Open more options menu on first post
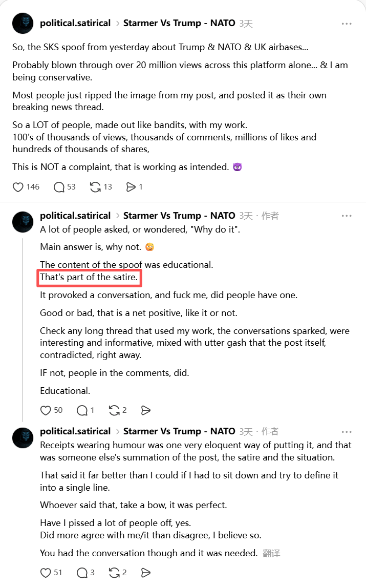 (347, 24)
